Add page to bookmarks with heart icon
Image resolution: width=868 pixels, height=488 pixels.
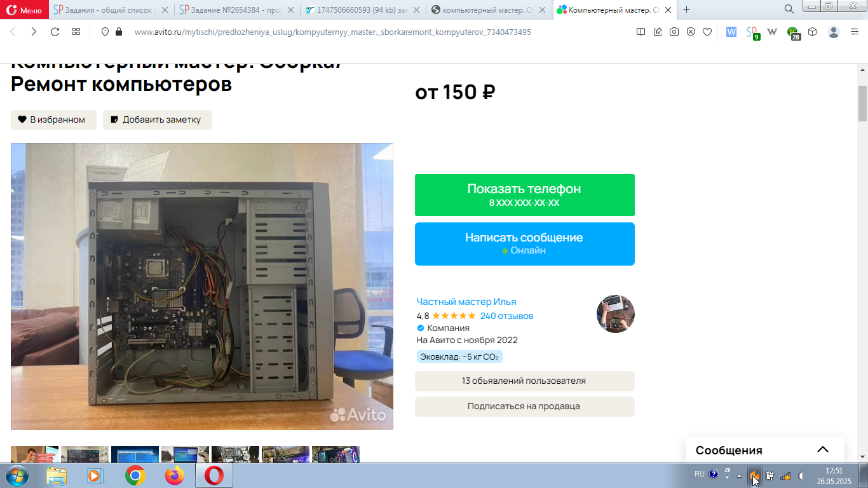pyautogui.click(x=707, y=32)
